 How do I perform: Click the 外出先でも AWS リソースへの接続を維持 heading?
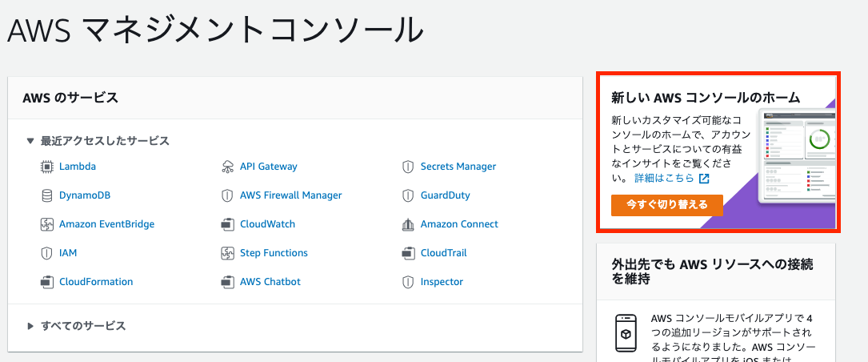(713, 271)
